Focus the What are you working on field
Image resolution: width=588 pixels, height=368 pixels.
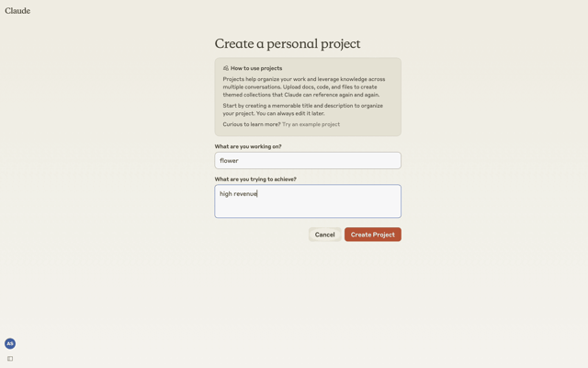(x=308, y=160)
